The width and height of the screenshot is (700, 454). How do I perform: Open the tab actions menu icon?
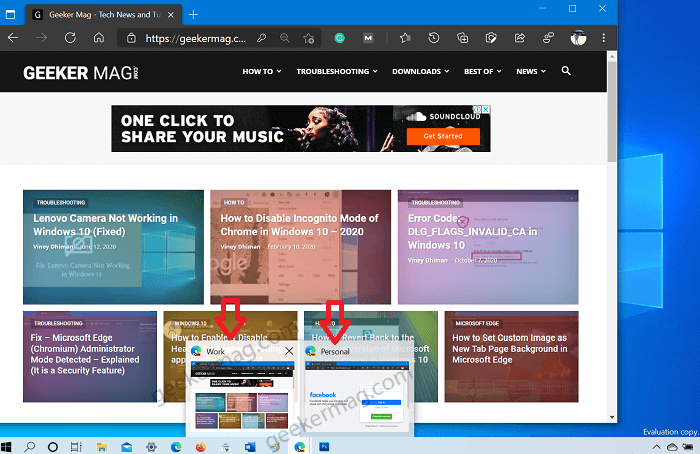click(x=10, y=15)
